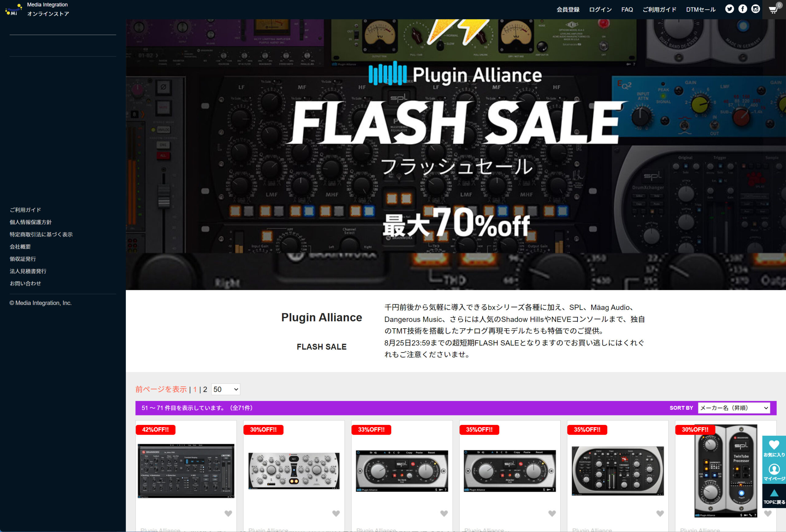Click the TOPに戻る arrow icon
The height and width of the screenshot is (532, 786).
click(x=774, y=496)
